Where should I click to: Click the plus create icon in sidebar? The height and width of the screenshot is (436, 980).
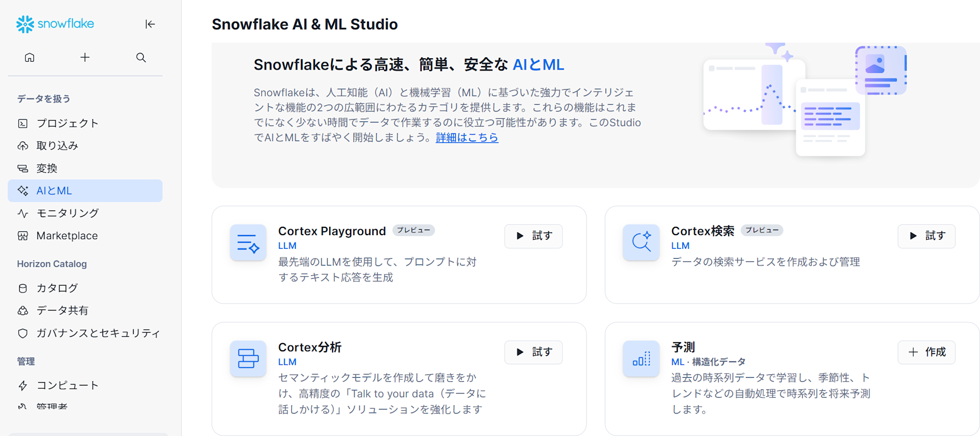tap(85, 57)
